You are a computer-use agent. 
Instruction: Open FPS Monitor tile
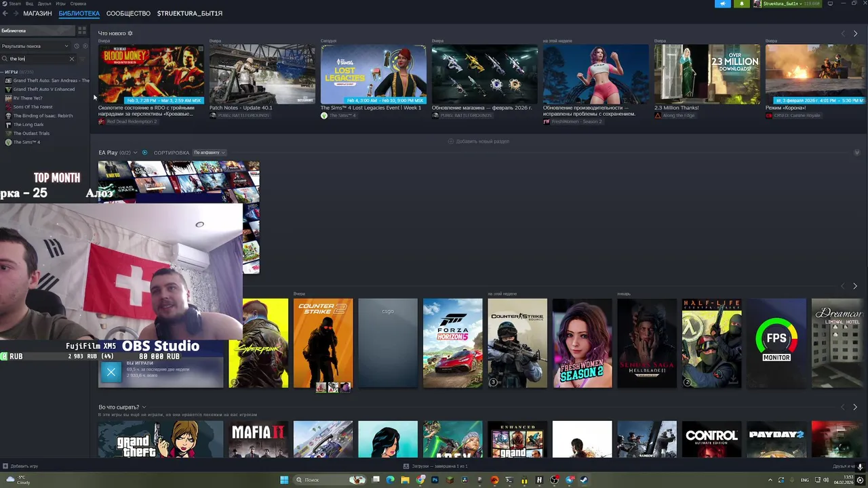[x=776, y=344]
